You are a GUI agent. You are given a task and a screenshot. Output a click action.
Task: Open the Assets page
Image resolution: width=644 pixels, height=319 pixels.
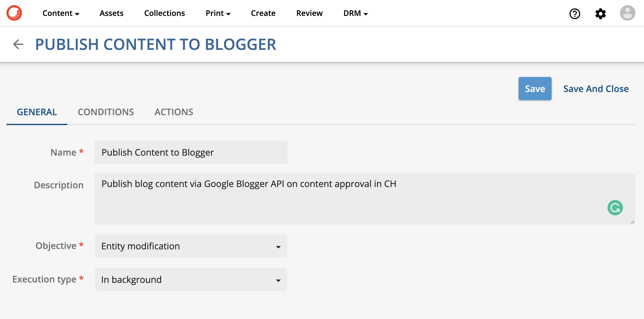click(111, 13)
